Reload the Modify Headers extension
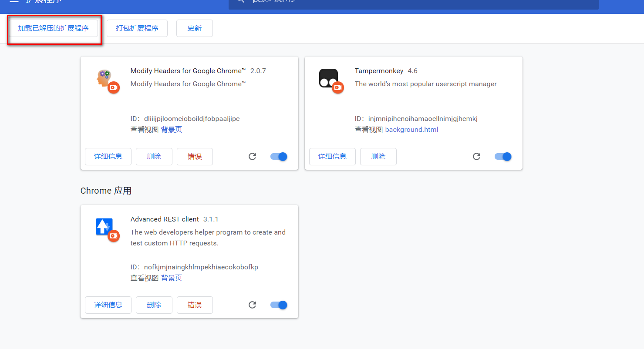The image size is (644, 349). click(252, 157)
